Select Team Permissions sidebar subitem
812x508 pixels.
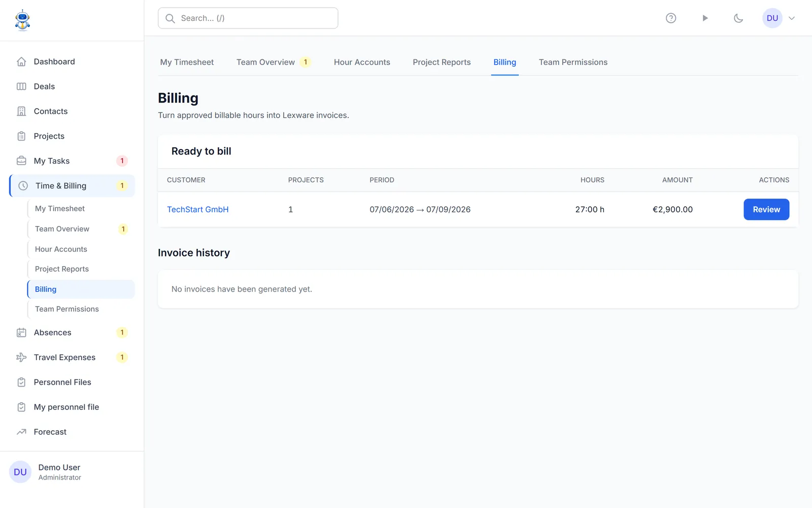(x=81, y=309)
